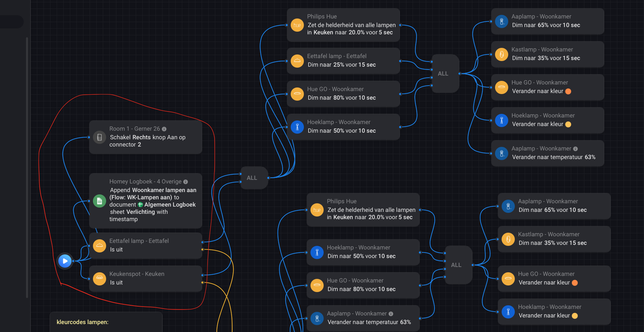Click lower Hoeklamp 'Verander naar kleur' lamp icon
644x332 pixels.
point(508,312)
